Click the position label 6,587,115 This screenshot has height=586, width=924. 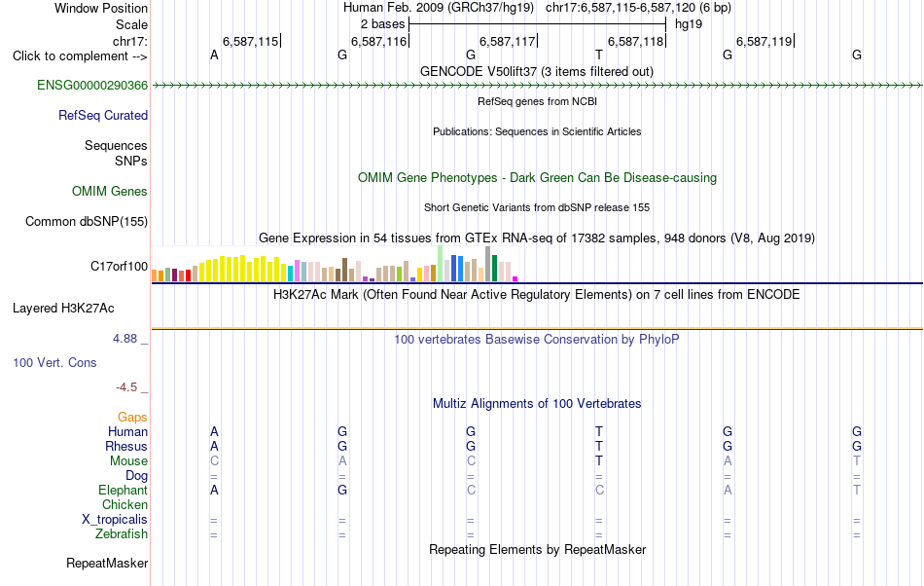pos(250,42)
